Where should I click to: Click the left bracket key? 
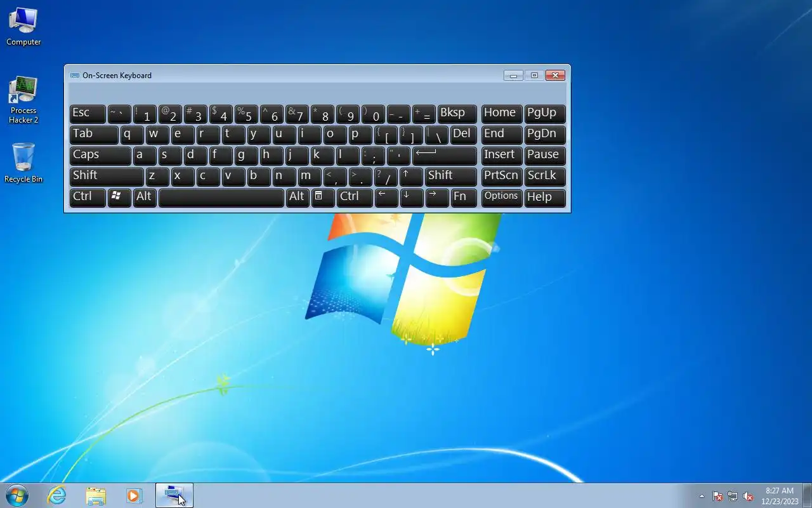386,135
